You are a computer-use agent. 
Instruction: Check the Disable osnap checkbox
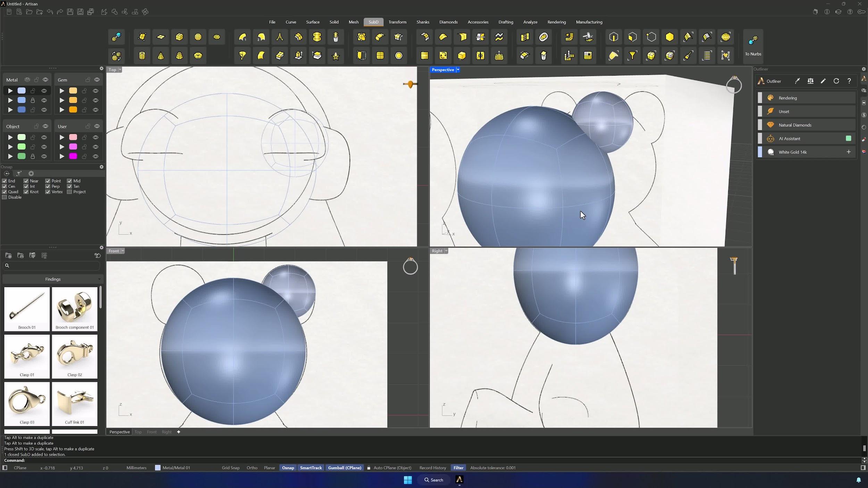(x=5, y=197)
